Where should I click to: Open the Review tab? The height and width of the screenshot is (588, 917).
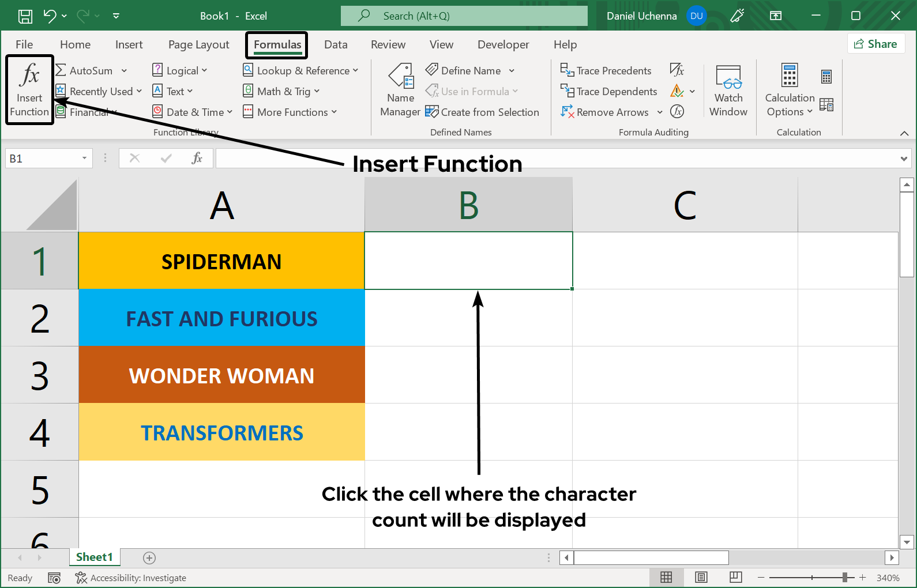tap(388, 44)
